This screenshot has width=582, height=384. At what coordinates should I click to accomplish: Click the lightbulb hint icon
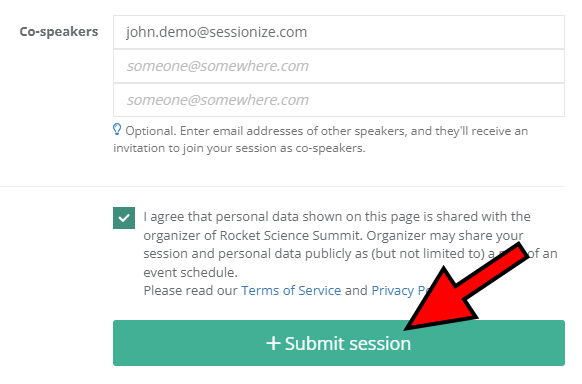tap(117, 129)
